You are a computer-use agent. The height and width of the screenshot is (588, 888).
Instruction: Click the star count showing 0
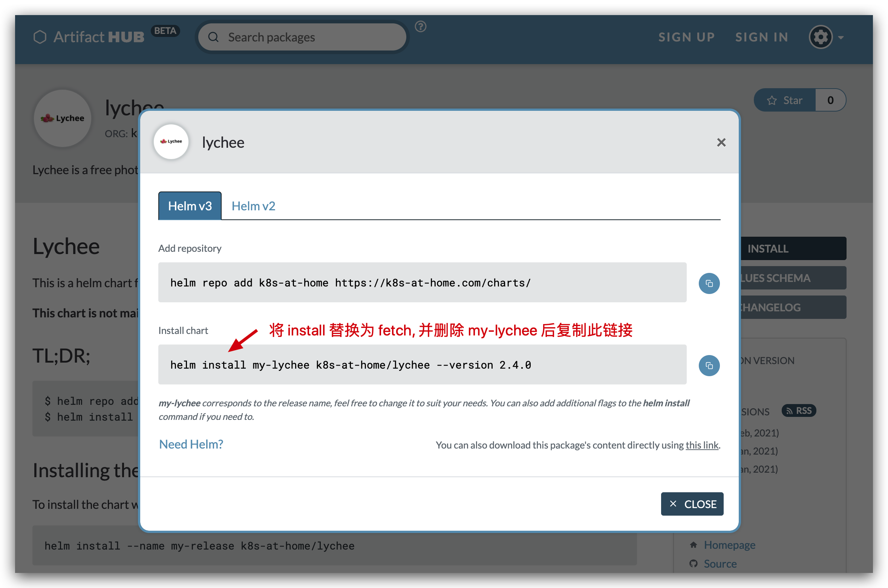(830, 100)
